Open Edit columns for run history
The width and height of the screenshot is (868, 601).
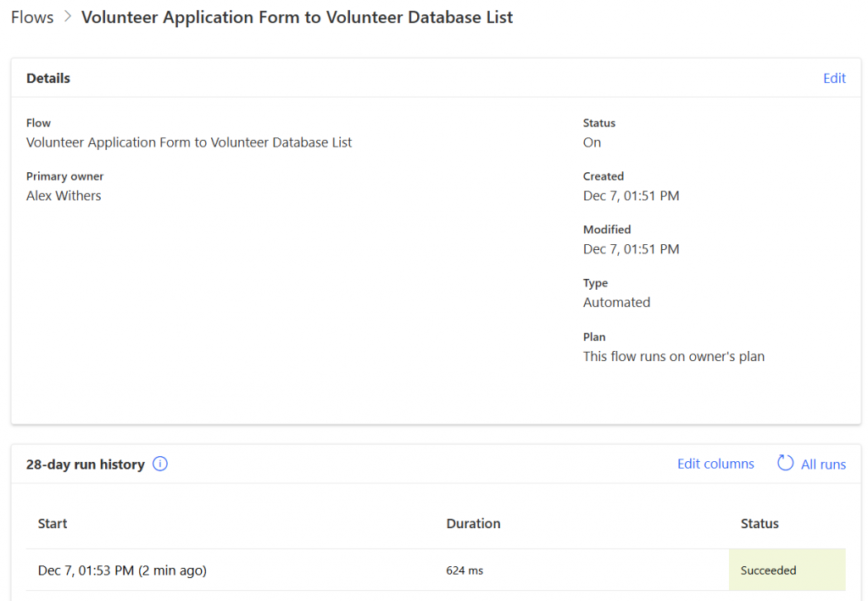[x=715, y=464]
